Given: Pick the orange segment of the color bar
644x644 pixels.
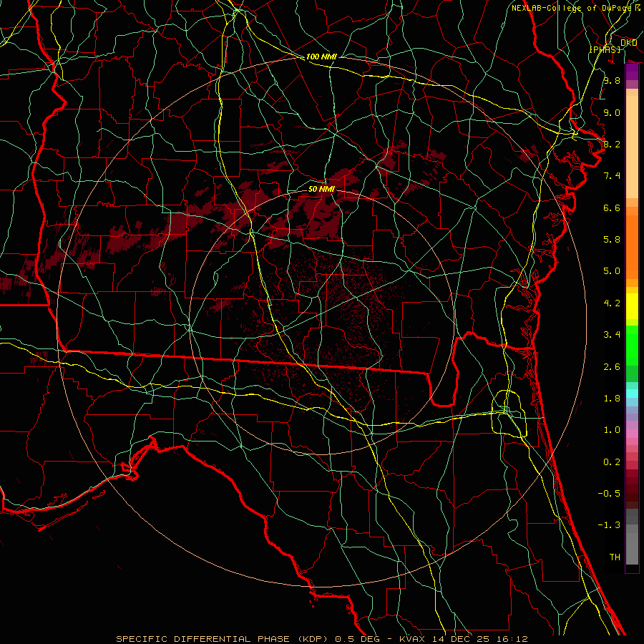Looking at the screenshot, I should point(632,246).
